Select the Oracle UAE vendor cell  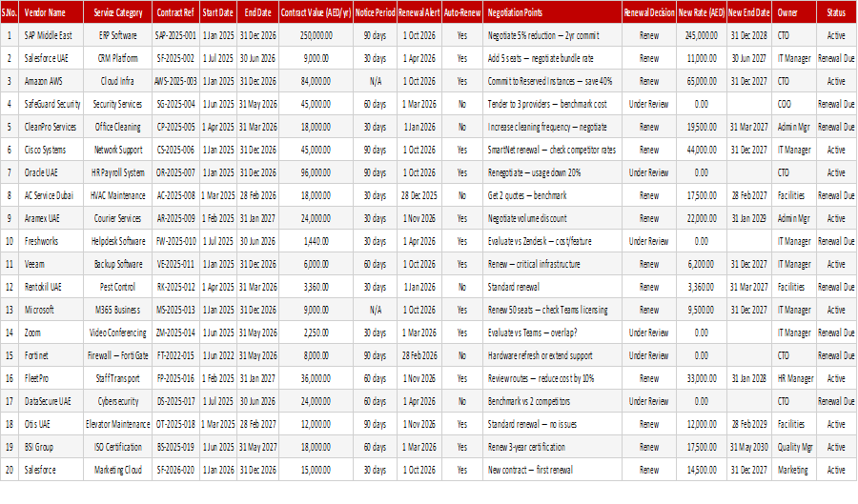click(51, 172)
